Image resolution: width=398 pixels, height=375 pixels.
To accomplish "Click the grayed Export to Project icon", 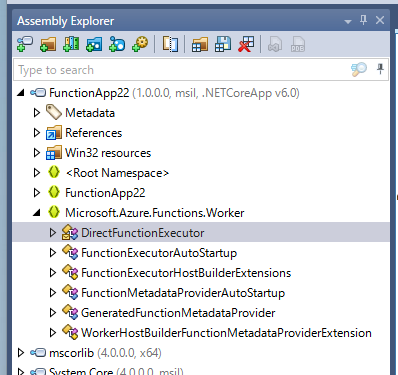I will pyautogui.click(x=275, y=44).
